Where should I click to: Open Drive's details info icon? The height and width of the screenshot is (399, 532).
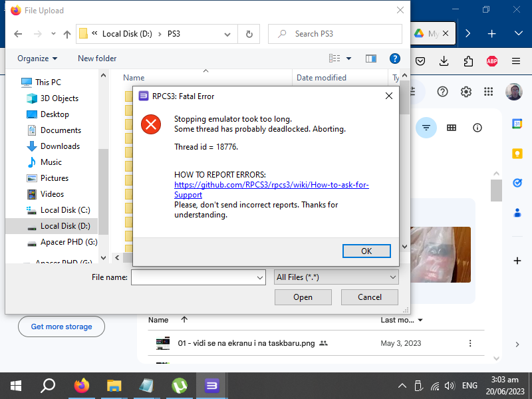[477, 128]
